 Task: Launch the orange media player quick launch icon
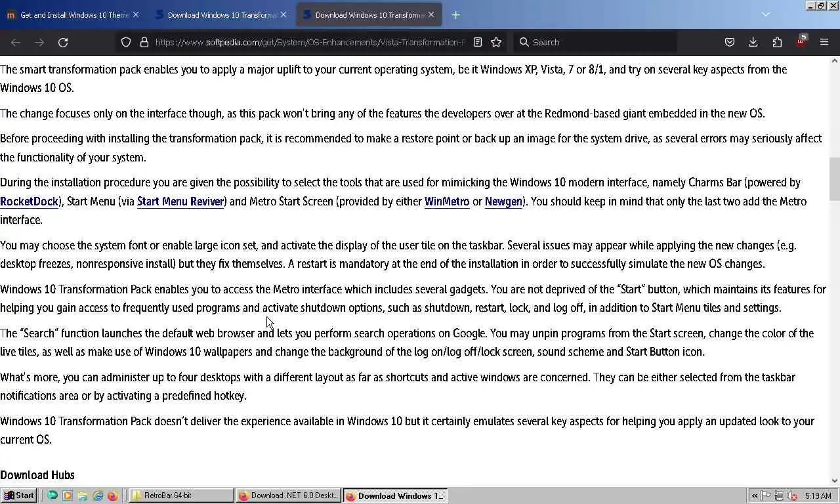[68, 495]
